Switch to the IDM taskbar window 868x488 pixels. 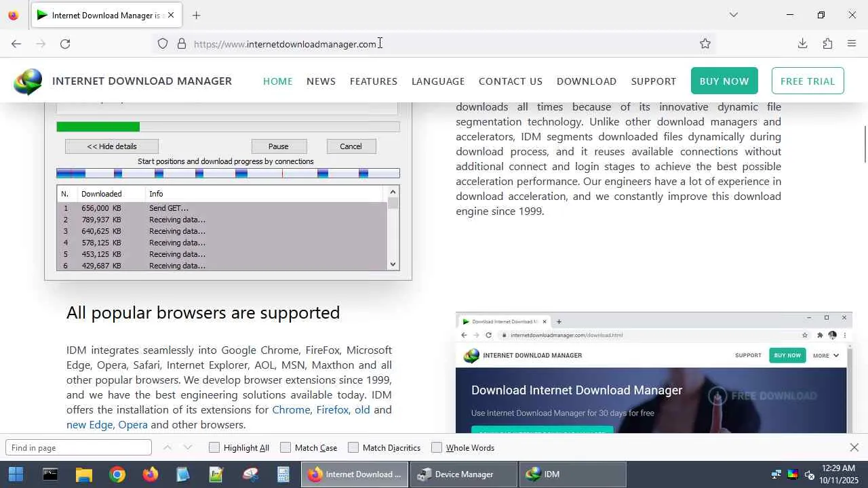[x=572, y=474]
